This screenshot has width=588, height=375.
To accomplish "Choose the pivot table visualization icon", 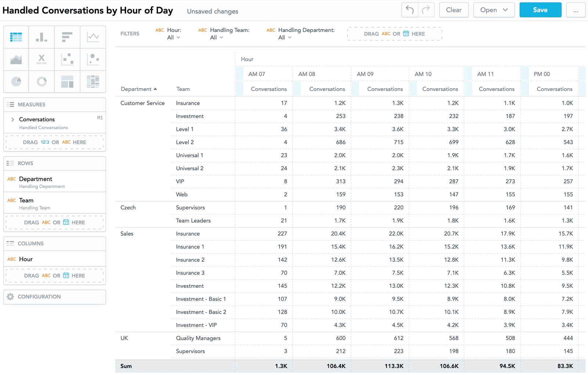I will coord(93,82).
